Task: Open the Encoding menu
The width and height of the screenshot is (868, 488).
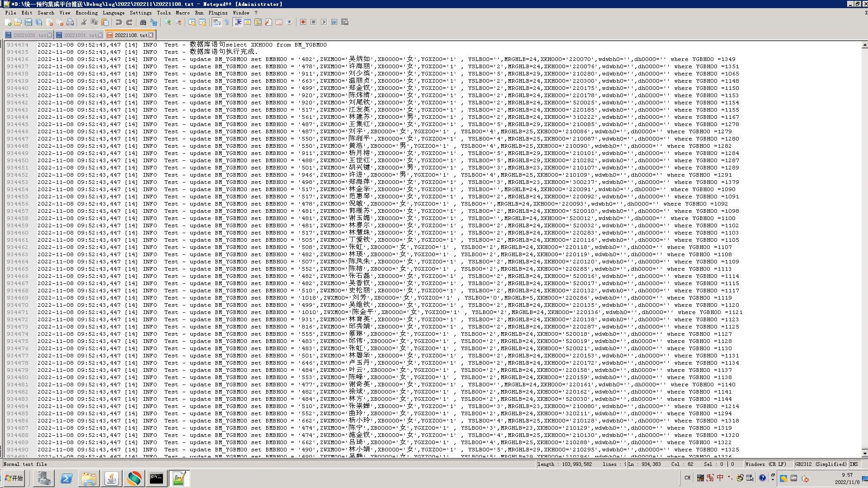Action: 86,13
